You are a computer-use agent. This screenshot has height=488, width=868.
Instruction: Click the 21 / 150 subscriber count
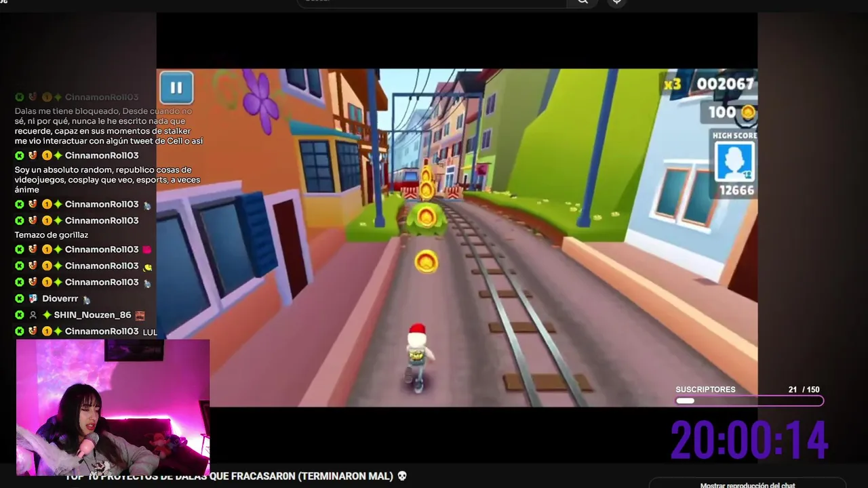[804, 390]
